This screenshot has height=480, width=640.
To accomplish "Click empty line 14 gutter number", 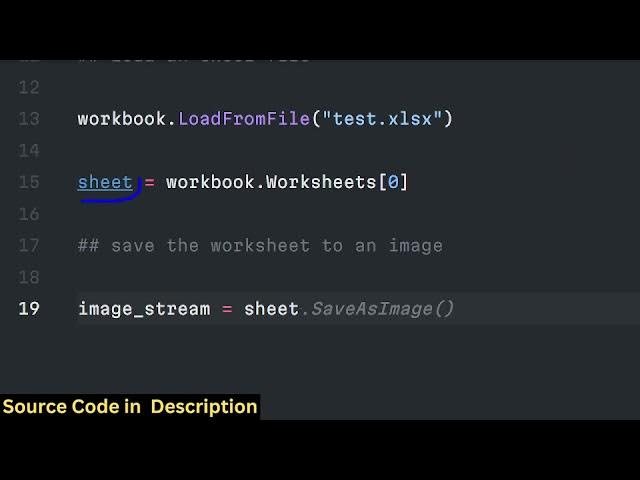I will tap(28, 151).
